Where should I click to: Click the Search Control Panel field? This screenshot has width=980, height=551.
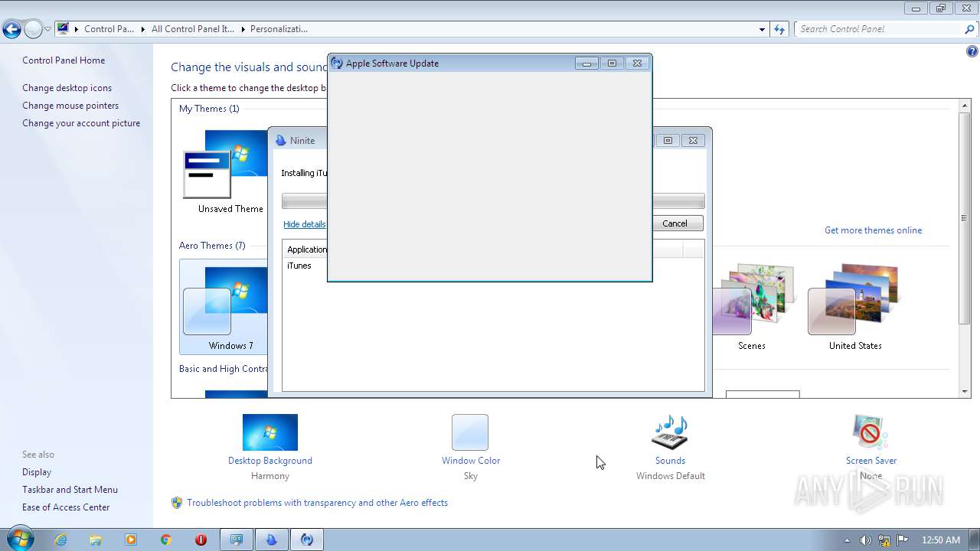pyautogui.click(x=879, y=29)
